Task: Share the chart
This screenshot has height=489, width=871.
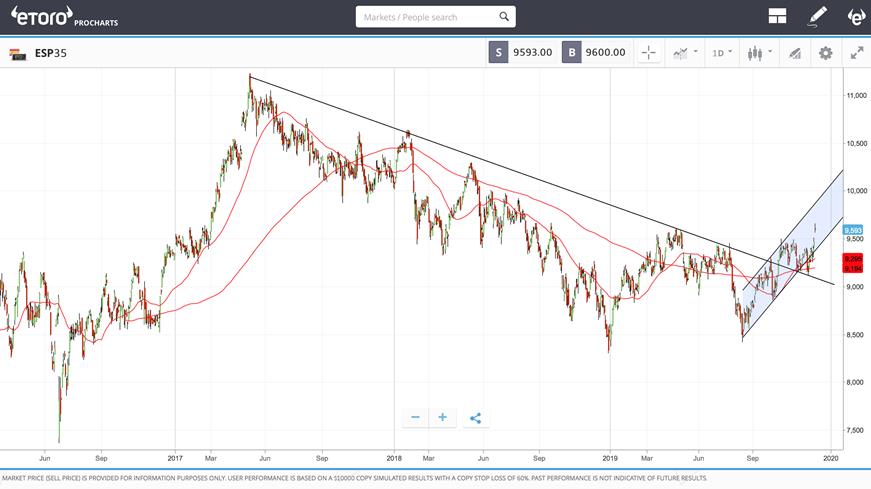Action: (x=475, y=418)
